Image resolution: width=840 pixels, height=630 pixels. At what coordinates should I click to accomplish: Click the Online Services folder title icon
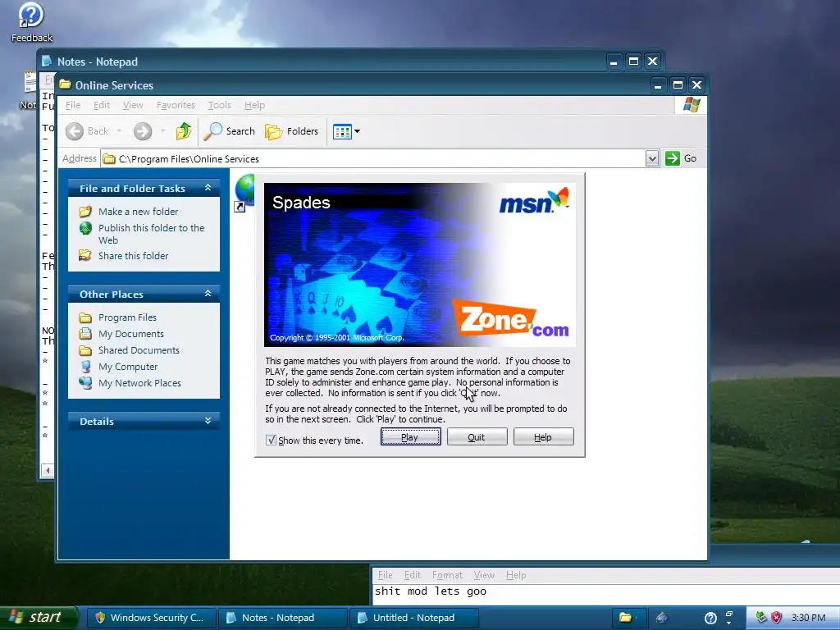66,84
